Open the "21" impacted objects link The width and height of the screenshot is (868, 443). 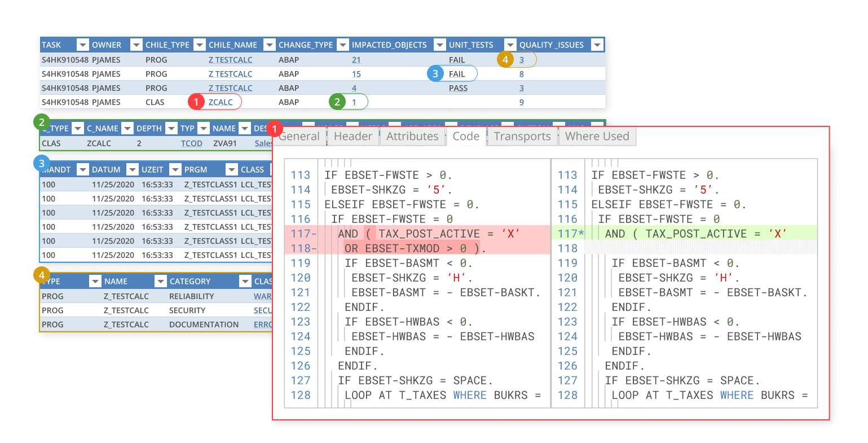tap(355, 59)
